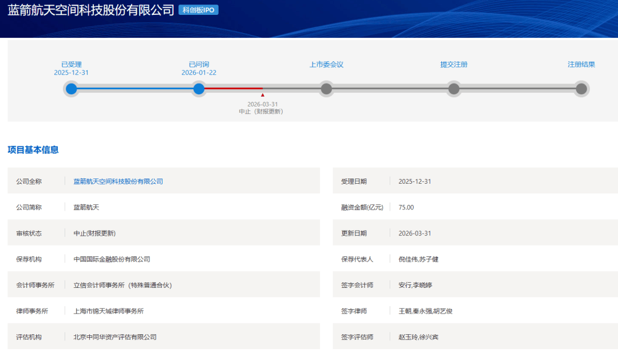
Task: Click the 注册结果 stage label
Action: [x=581, y=65]
